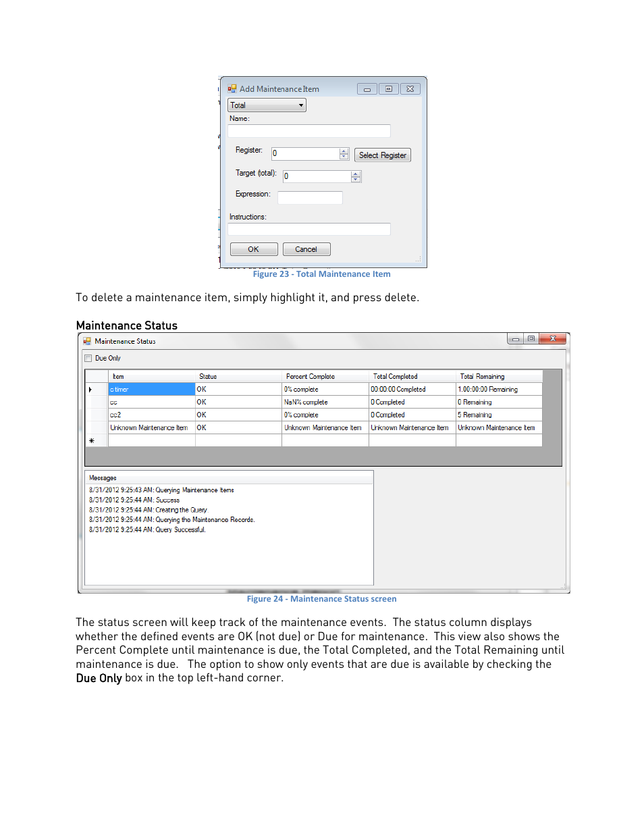Image resolution: width=644 pixels, height=834 pixels.
Task: Sort by Total Completed column header
Action: [412, 376]
